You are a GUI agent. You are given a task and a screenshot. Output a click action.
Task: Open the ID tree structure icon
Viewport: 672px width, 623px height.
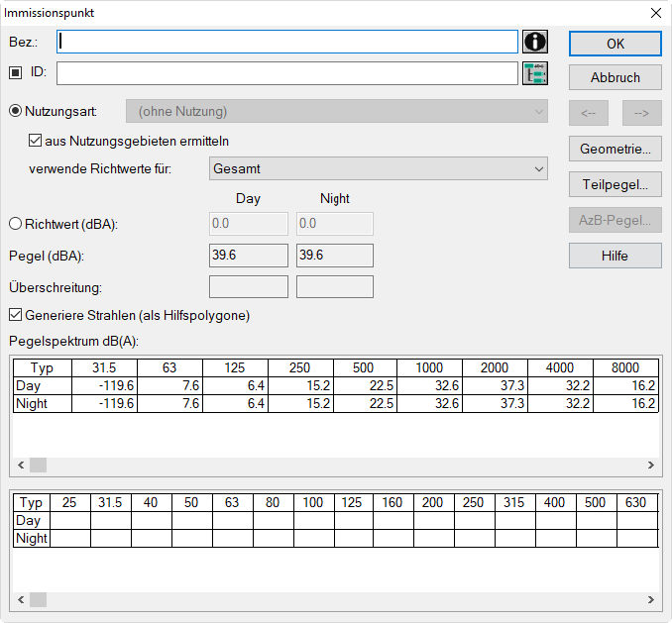[535, 73]
